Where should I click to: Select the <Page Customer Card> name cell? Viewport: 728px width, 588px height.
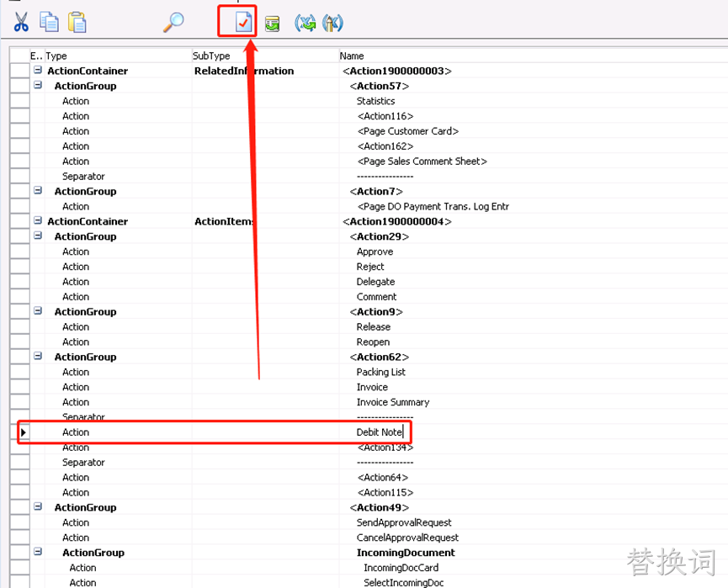point(408,131)
